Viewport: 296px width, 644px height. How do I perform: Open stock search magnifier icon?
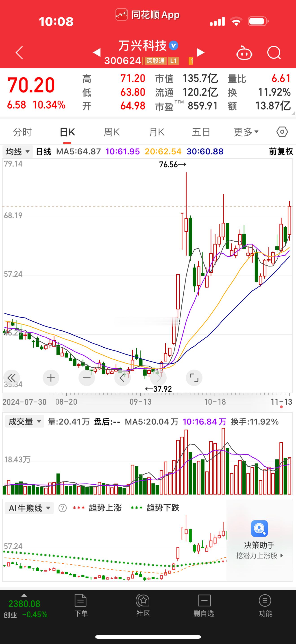274,53
